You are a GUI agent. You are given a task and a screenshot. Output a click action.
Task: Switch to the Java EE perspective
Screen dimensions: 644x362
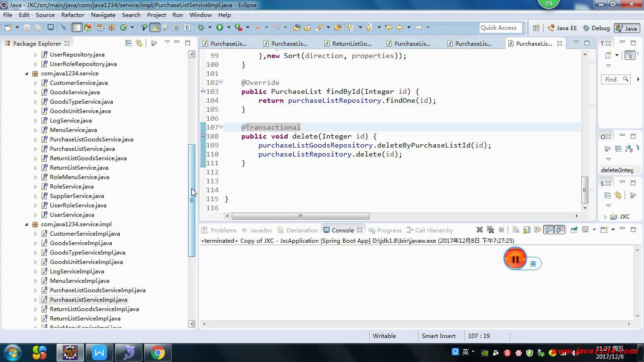[562, 28]
